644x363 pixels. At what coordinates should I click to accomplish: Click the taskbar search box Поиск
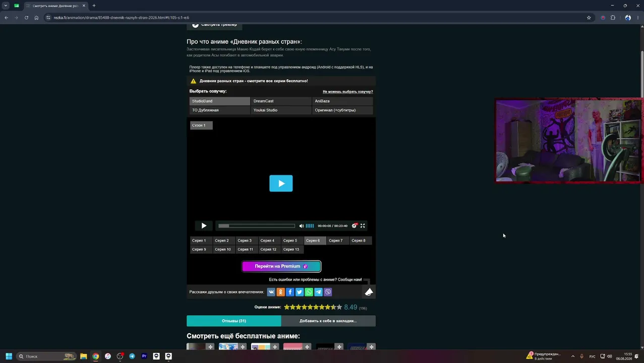point(46,356)
